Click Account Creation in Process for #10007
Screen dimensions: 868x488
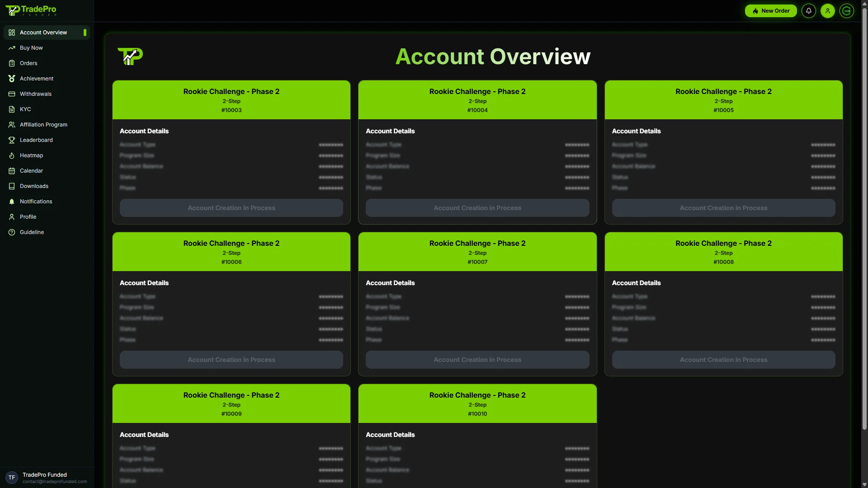pos(477,360)
